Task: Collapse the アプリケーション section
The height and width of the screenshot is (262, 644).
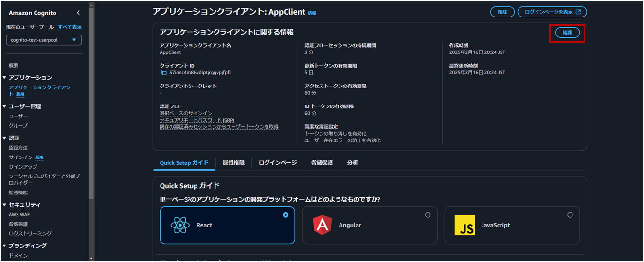Action: (x=4, y=78)
